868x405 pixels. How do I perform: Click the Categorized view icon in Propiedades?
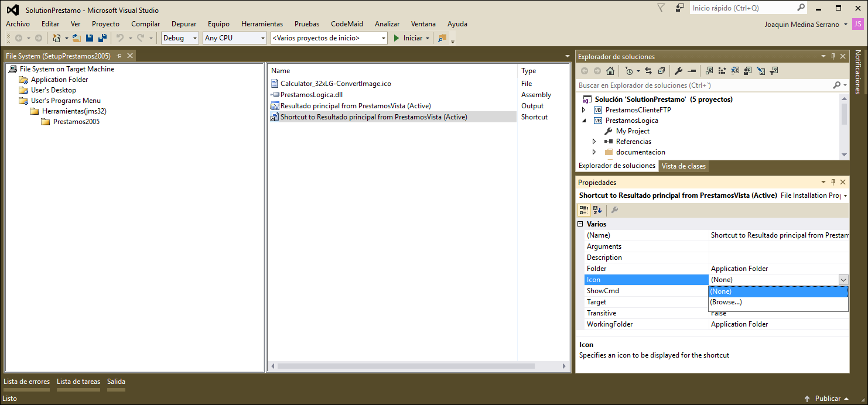coord(584,210)
